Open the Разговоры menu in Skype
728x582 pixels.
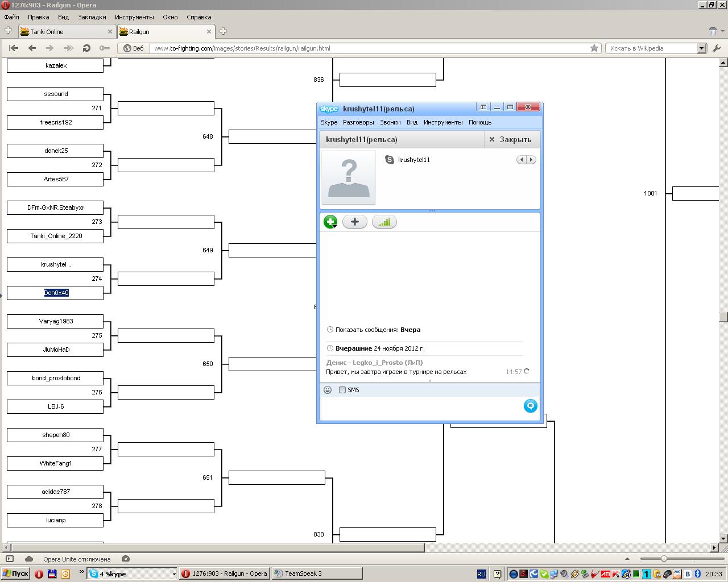[358, 122]
